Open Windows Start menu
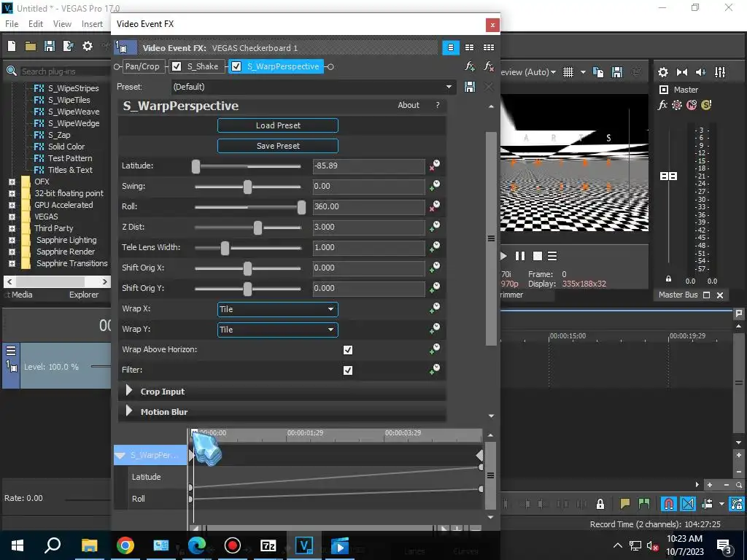This screenshot has width=747, height=560. pyautogui.click(x=18, y=545)
